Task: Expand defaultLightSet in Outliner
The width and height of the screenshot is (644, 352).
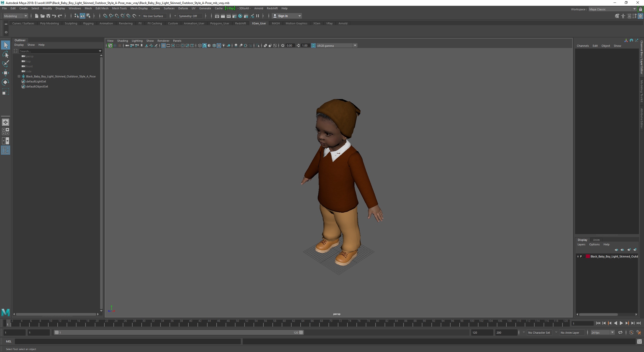Action: 19,81
